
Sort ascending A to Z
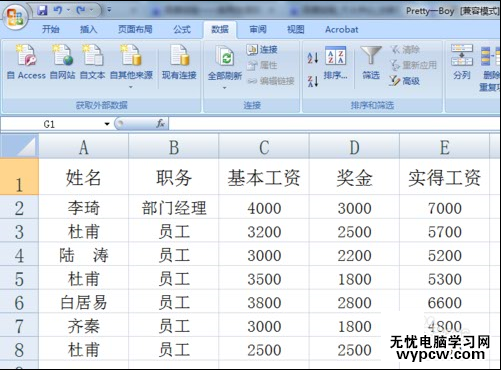(x=313, y=58)
